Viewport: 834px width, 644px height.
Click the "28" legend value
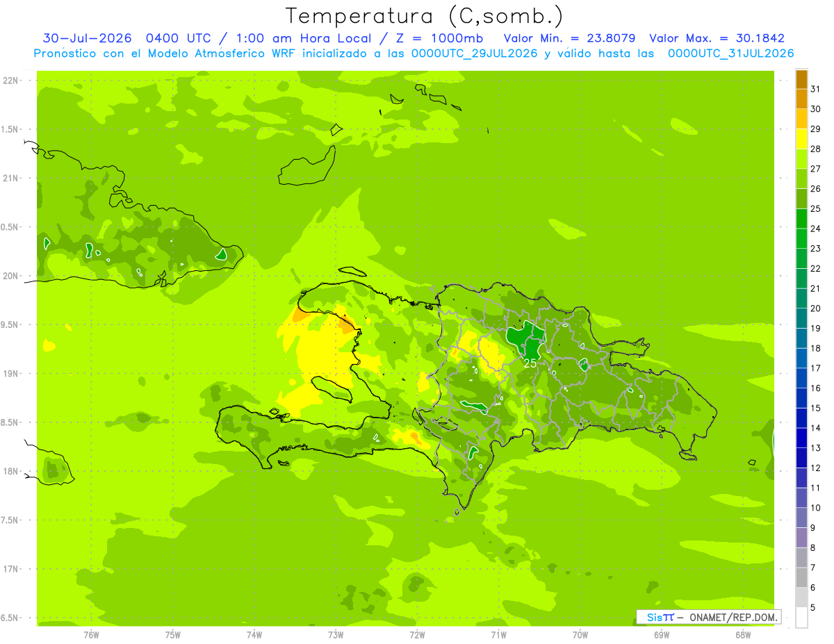pos(815,149)
